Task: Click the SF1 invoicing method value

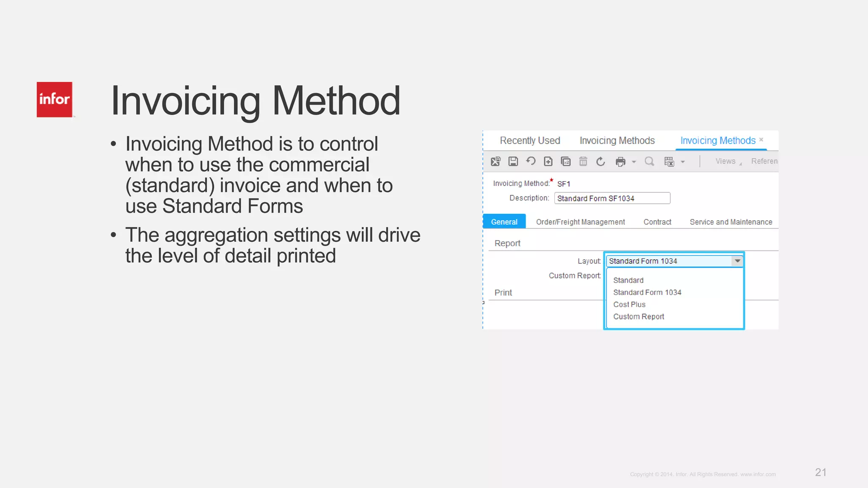Action: pyautogui.click(x=564, y=184)
